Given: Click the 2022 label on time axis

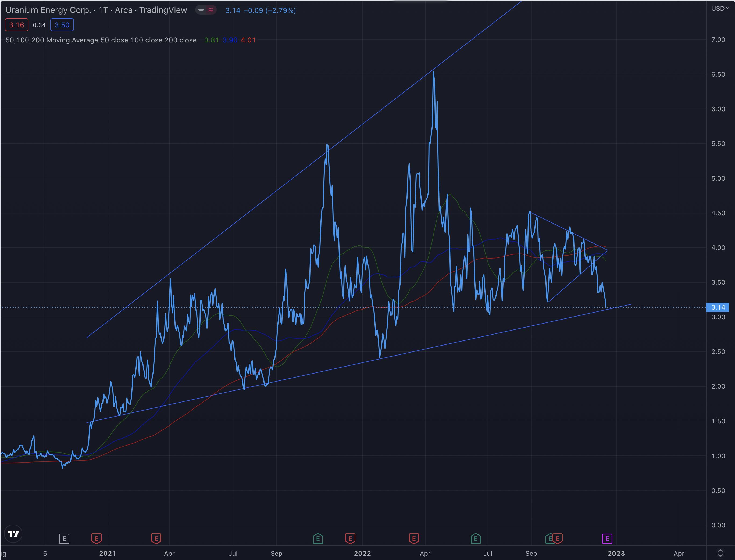Looking at the screenshot, I should point(362,553).
